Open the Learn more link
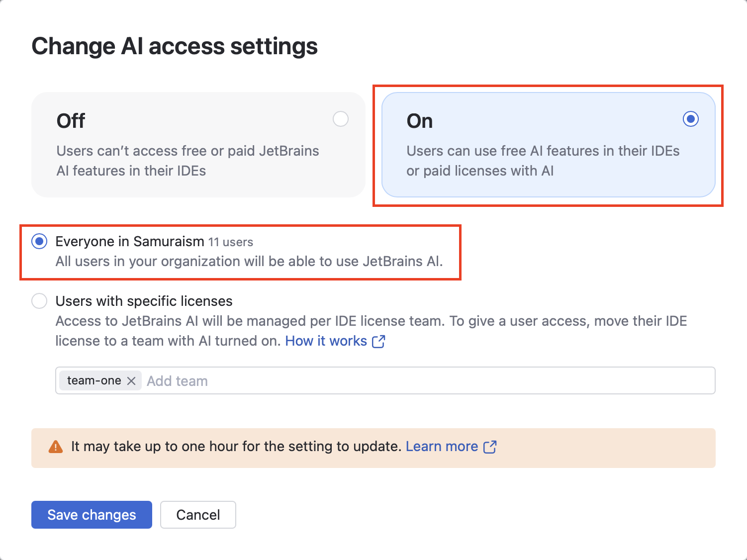747x560 pixels. click(442, 447)
